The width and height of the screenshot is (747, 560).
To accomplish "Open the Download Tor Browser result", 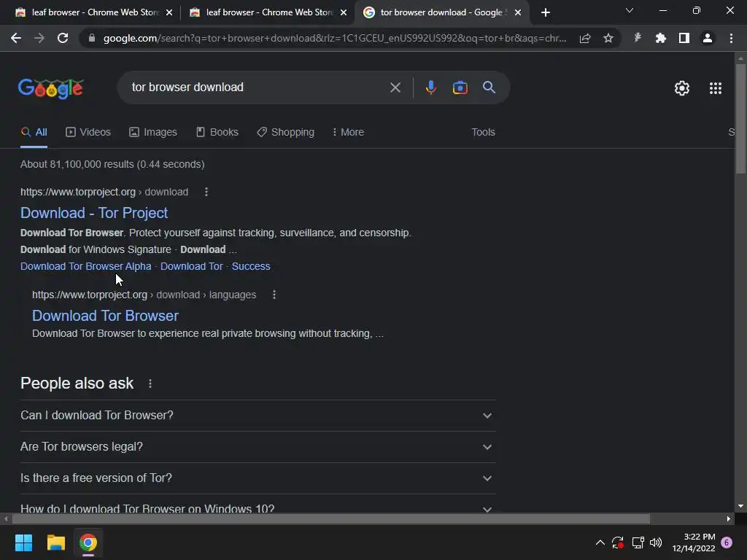I will point(105,316).
